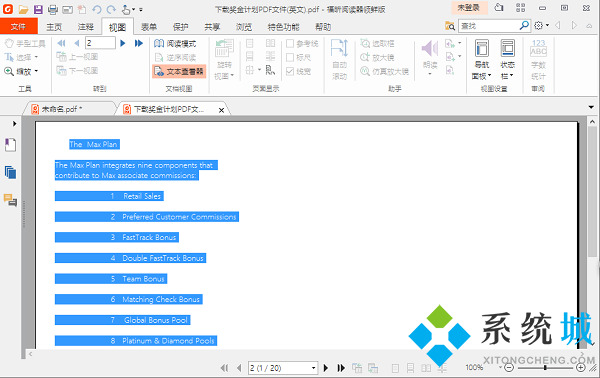Screen dimensions: 600x378
Task: Redo the action in the quick toolbar
Action: coord(111,9)
